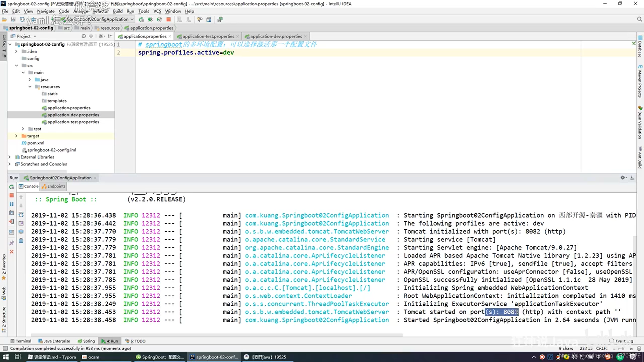Open Project Structure from the main toolbar

tap(209, 19)
